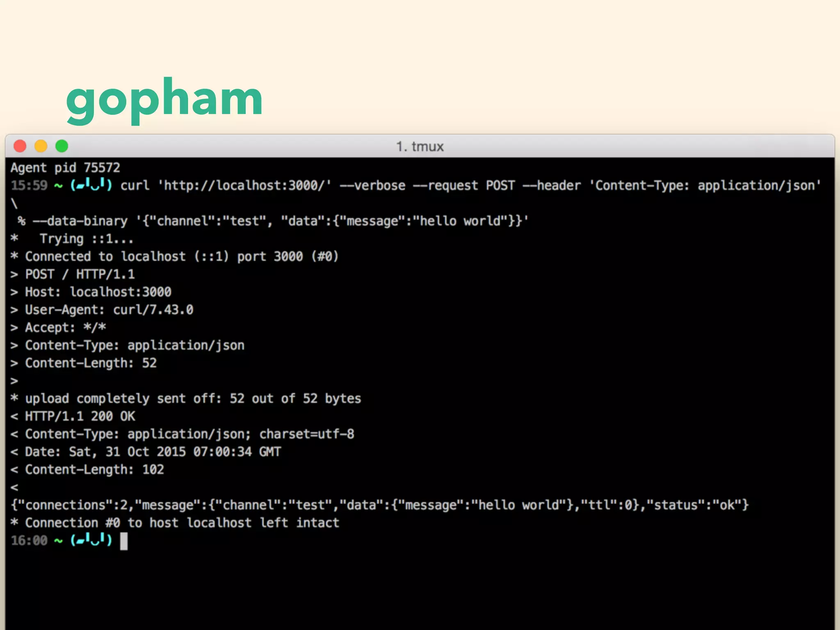
Task: Click the curl command URL 'http://localhost:3000/'
Action: (x=244, y=185)
